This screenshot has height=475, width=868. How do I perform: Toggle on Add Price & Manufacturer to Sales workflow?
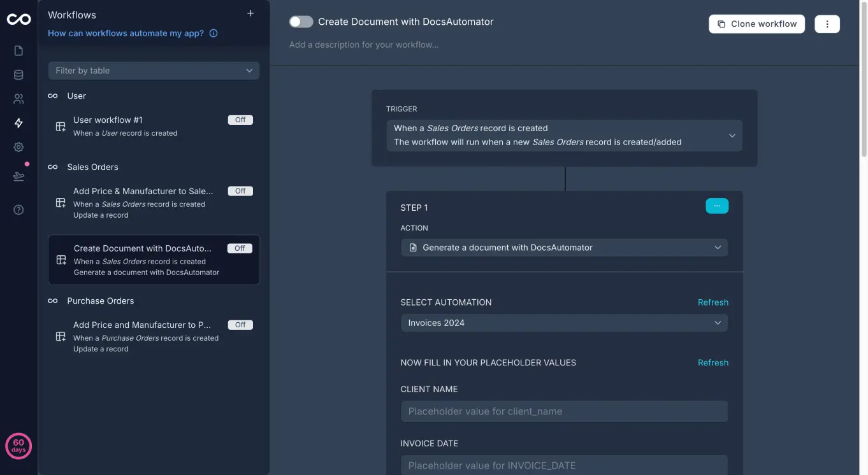pyautogui.click(x=240, y=190)
